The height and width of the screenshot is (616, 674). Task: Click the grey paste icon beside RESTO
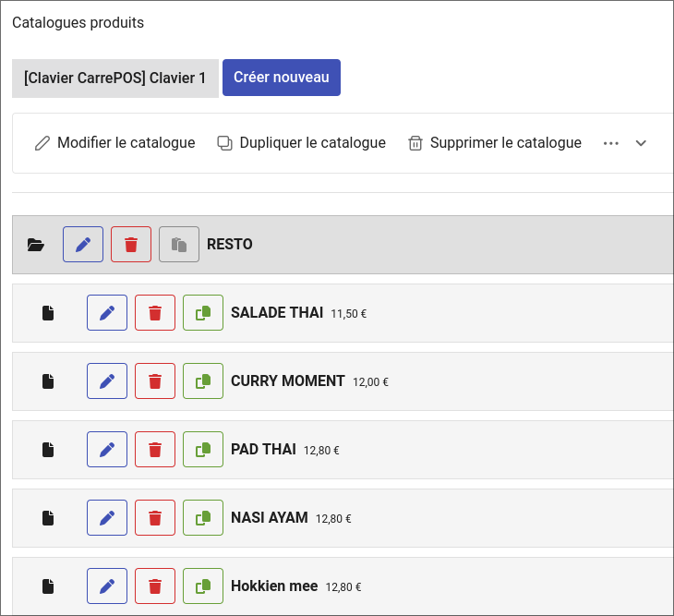pyautogui.click(x=179, y=244)
